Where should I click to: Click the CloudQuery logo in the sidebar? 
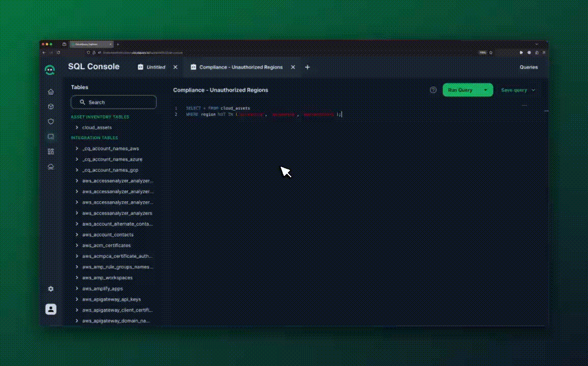point(50,70)
